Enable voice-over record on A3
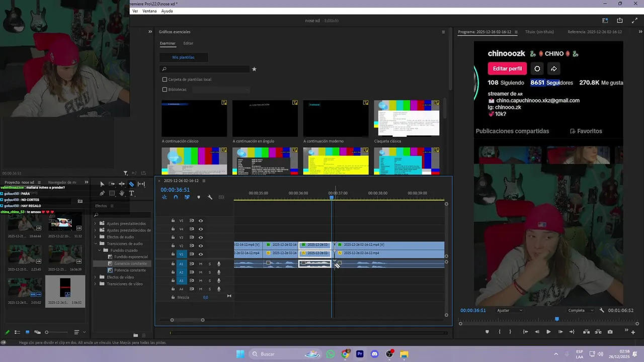Image resolution: width=644 pixels, height=362 pixels. [x=219, y=281]
